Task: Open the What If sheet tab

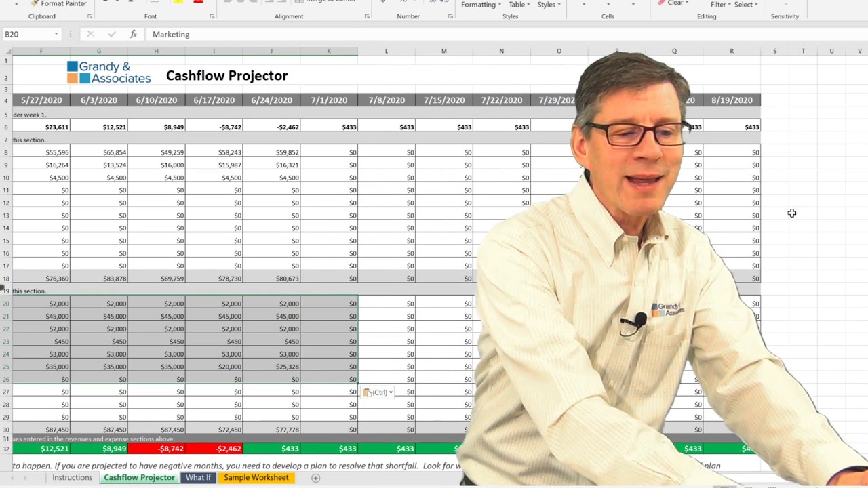Action: (198, 478)
